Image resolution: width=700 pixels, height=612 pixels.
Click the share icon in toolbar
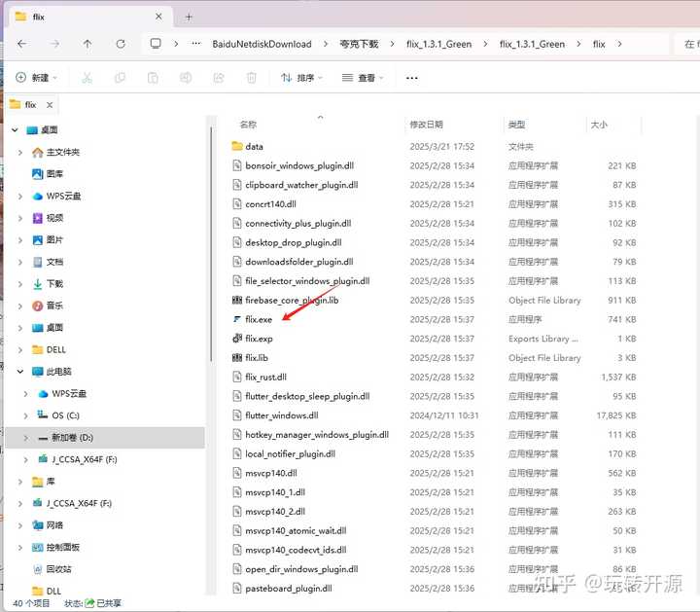(x=219, y=78)
